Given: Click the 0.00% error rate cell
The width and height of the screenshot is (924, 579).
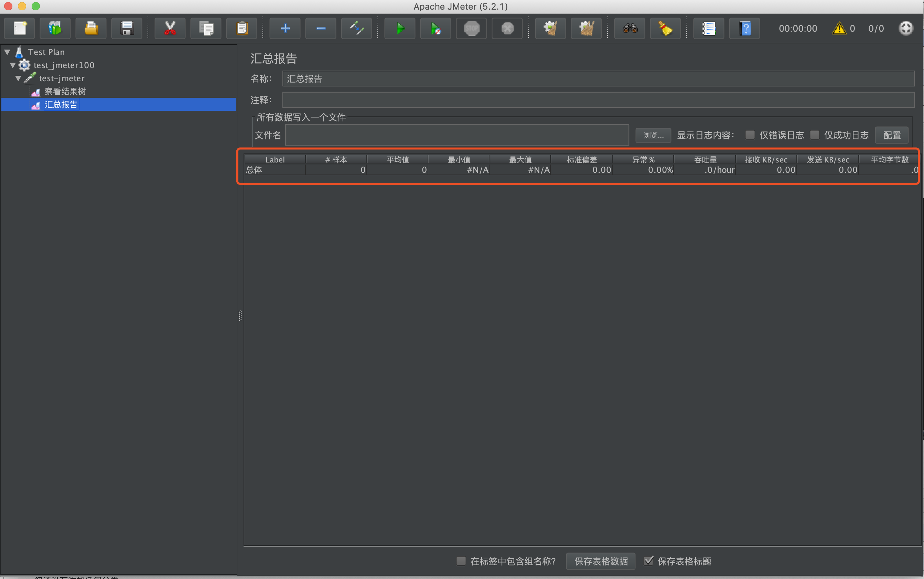Looking at the screenshot, I should [x=643, y=170].
